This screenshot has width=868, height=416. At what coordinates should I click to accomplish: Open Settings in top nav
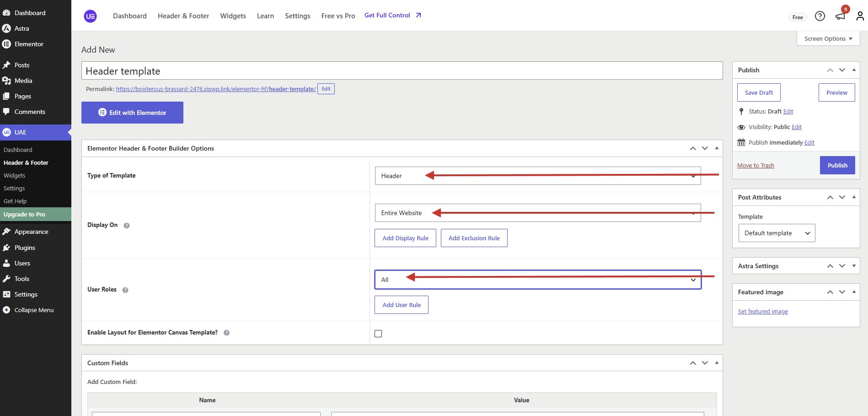[298, 16]
